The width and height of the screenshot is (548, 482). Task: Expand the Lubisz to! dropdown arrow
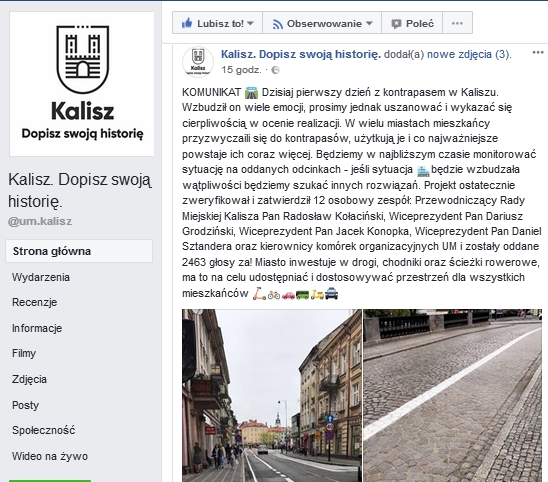[x=250, y=23]
